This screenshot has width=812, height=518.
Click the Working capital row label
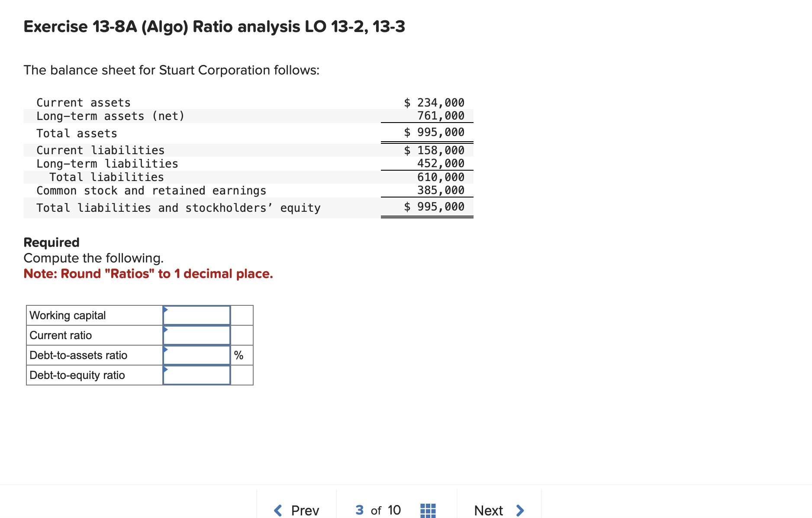(67, 315)
